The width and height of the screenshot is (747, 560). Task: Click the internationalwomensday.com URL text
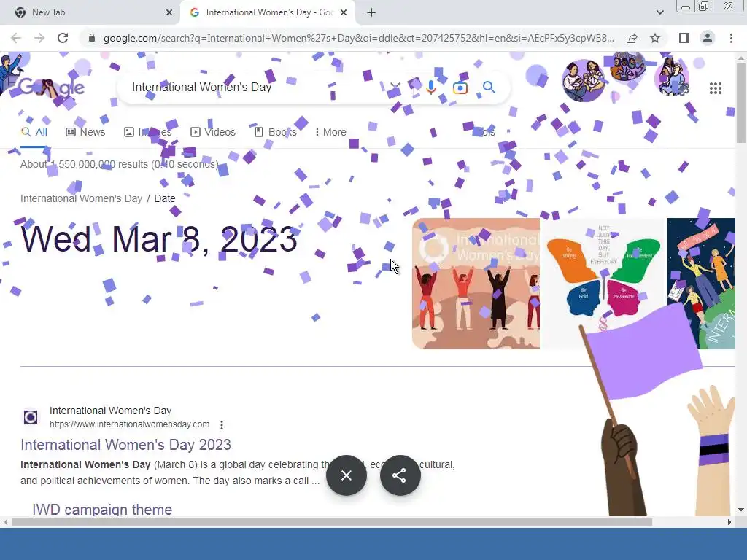[x=130, y=424]
